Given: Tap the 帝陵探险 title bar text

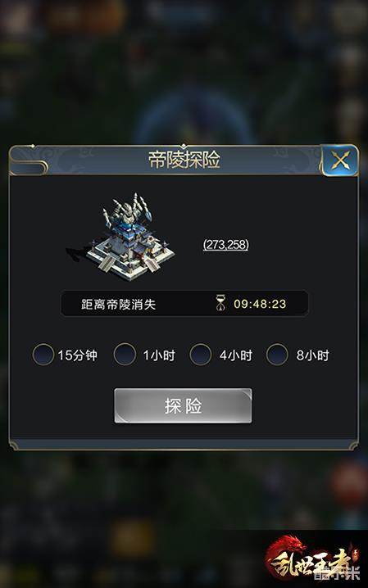Looking at the screenshot, I should click(184, 160).
